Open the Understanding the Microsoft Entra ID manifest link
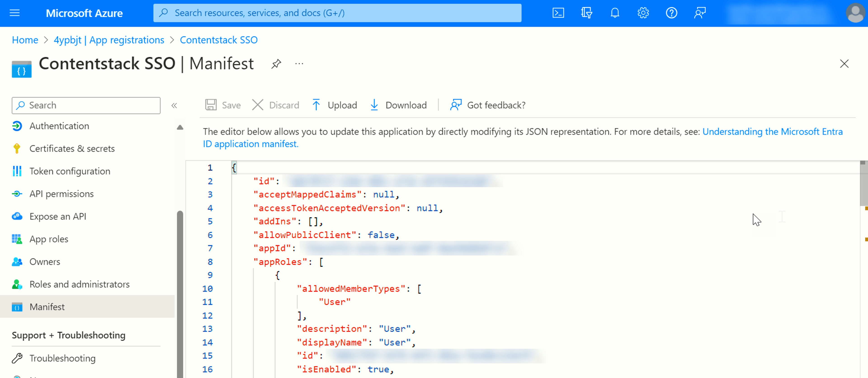 523,137
